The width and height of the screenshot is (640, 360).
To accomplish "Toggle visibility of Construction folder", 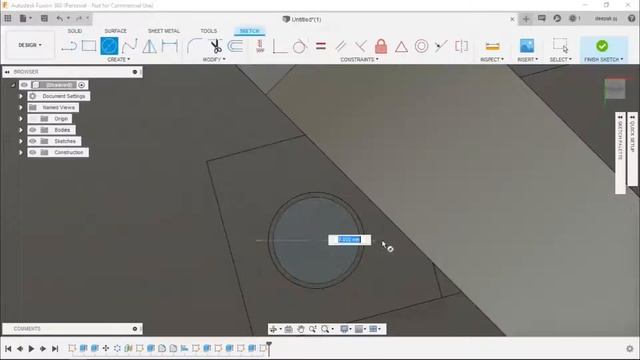I will coord(33,152).
